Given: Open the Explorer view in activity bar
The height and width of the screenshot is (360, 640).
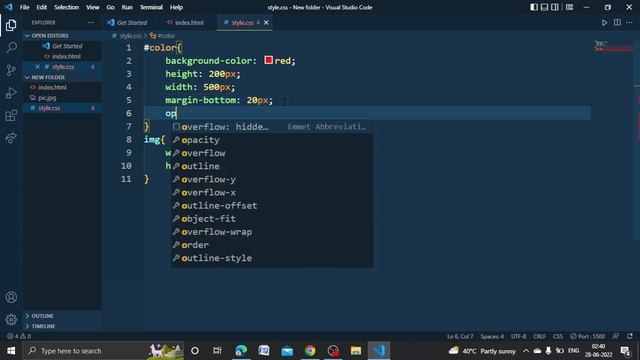Looking at the screenshot, I should point(11,25).
